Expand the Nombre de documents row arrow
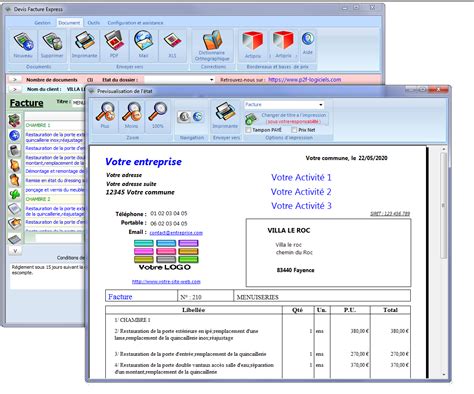The height and width of the screenshot is (394, 474). 15,80
